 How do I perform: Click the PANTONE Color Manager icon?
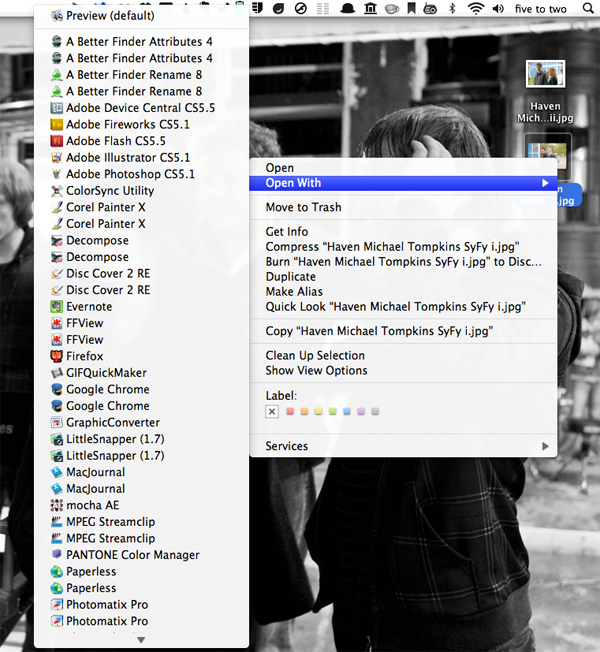tap(57, 555)
